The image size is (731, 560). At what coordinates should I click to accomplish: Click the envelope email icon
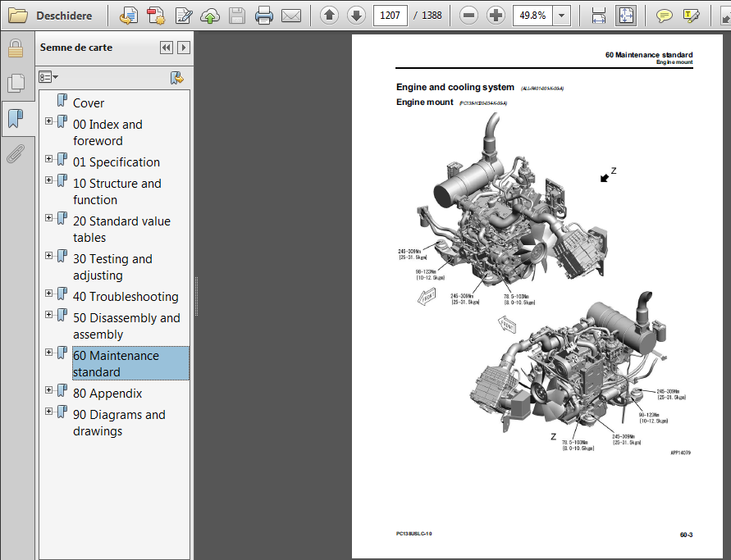[x=290, y=15]
